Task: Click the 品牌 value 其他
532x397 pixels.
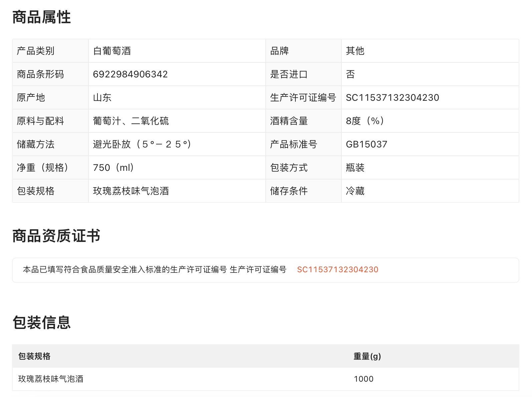Action: coord(355,51)
